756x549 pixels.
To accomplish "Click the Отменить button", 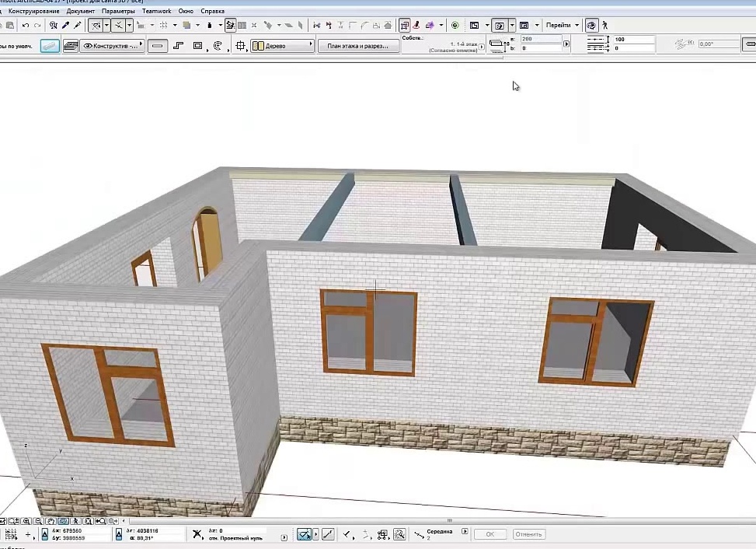I will tap(529, 534).
